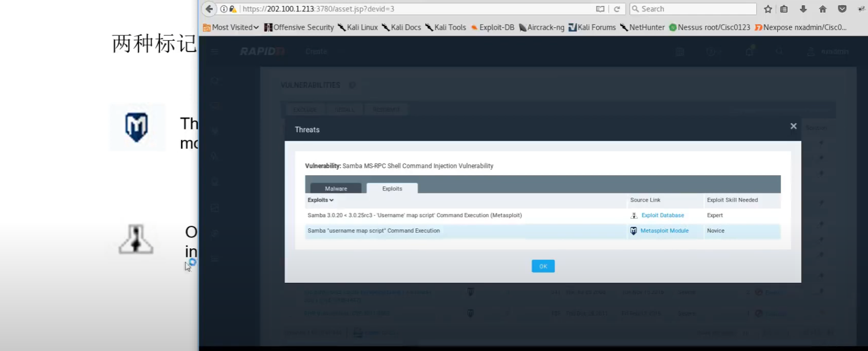This screenshot has height=351, width=868.
Task: Open the Nessus root/Cisc0123 bookmark
Action: coord(709,27)
